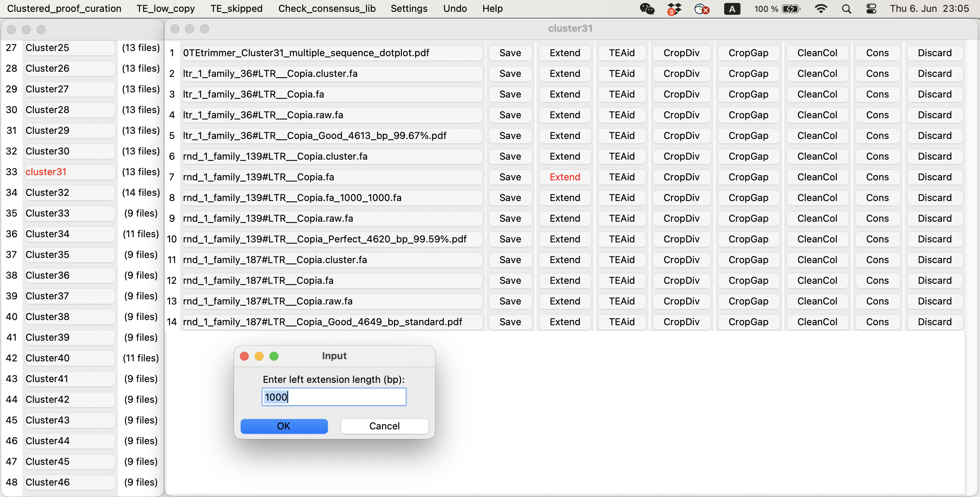
Task: Discard the rnd_1_family_187#LTR__Copia.fa file
Action: 935,280
